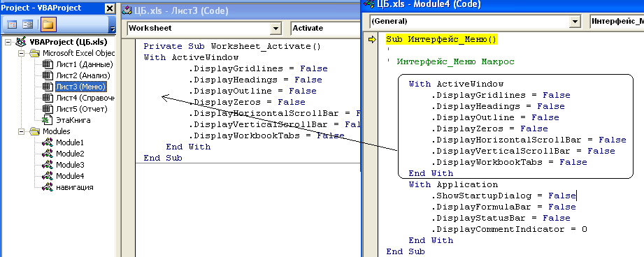The image size is (644, 257).
Task: Select Лист2 (Анализ) in project tree
Action: [83, 75]
